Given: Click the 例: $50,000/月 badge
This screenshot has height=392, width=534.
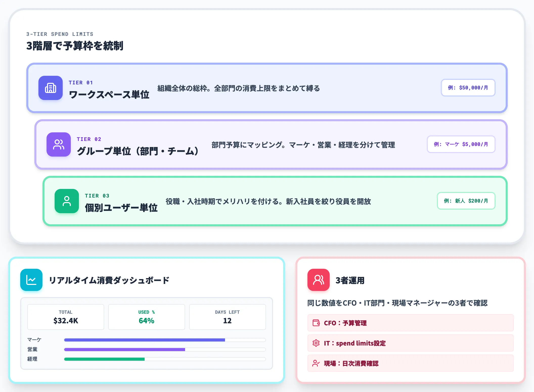Looking at the screenshot, I should [x=468, y=88].
